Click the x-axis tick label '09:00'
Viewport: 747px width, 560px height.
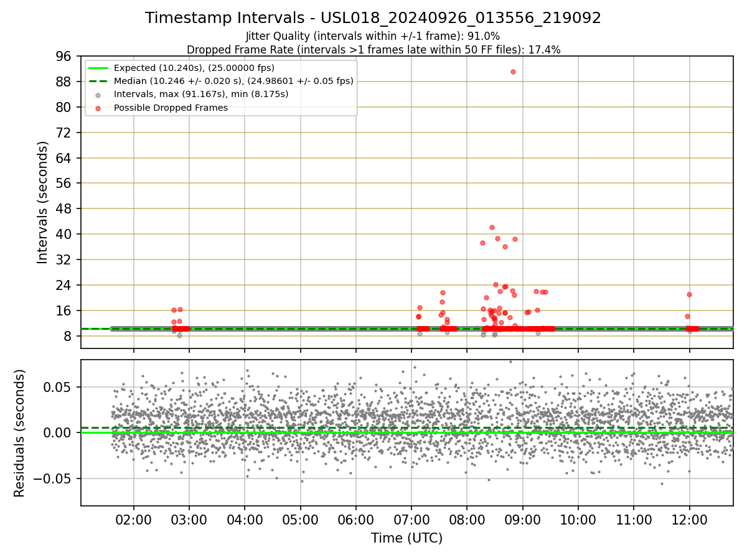pyautogui.click(x=522, y=520)
